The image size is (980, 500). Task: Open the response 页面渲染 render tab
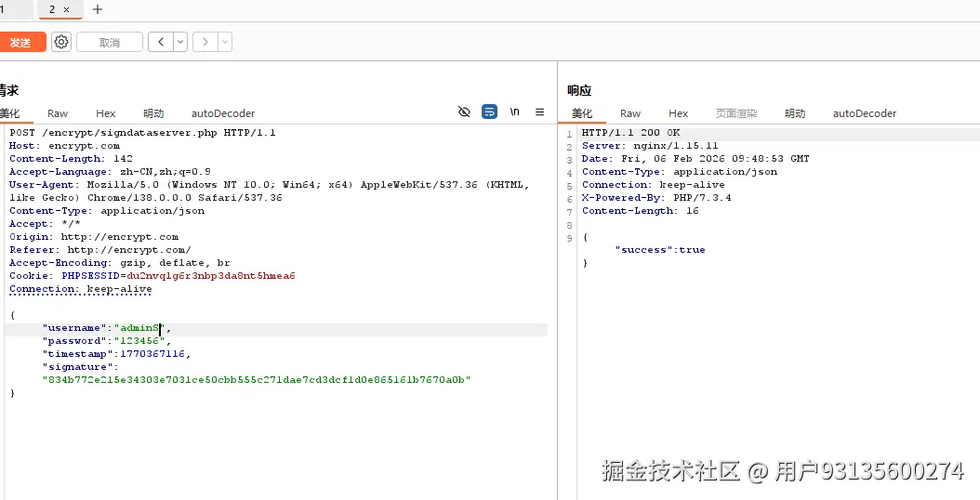tap(736, 113)
